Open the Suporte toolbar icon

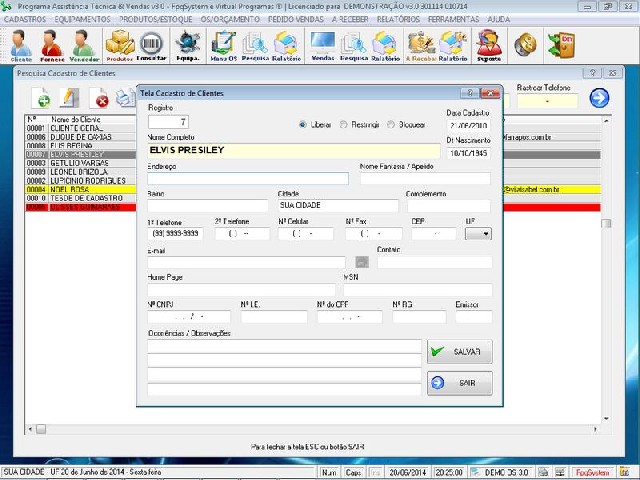[488, 45]
